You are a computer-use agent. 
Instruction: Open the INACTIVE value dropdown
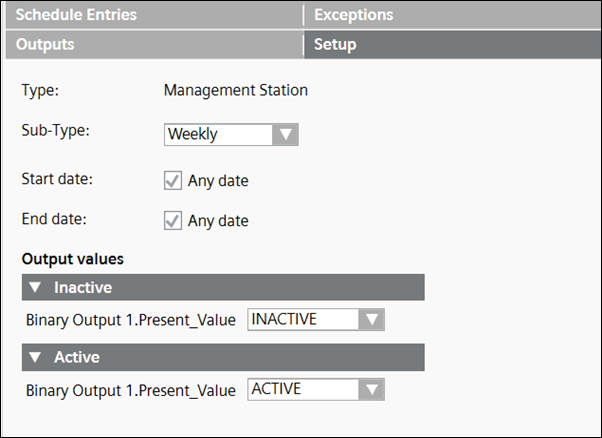coord(302,320)
